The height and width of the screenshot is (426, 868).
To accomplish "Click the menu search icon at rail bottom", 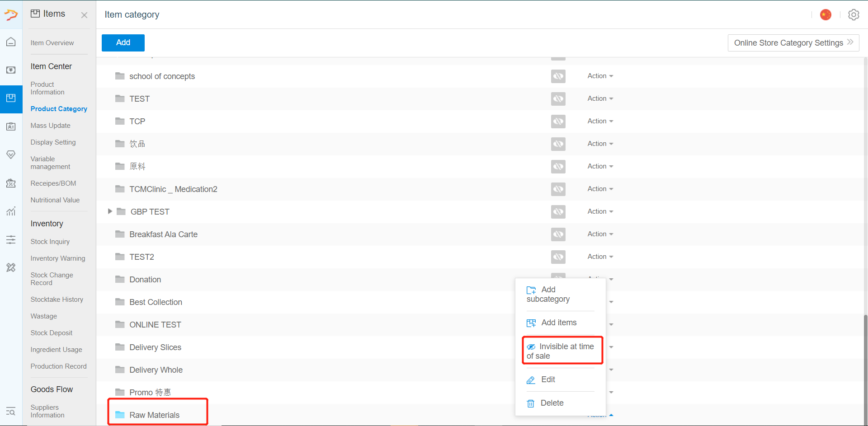I will pos(11,411).
